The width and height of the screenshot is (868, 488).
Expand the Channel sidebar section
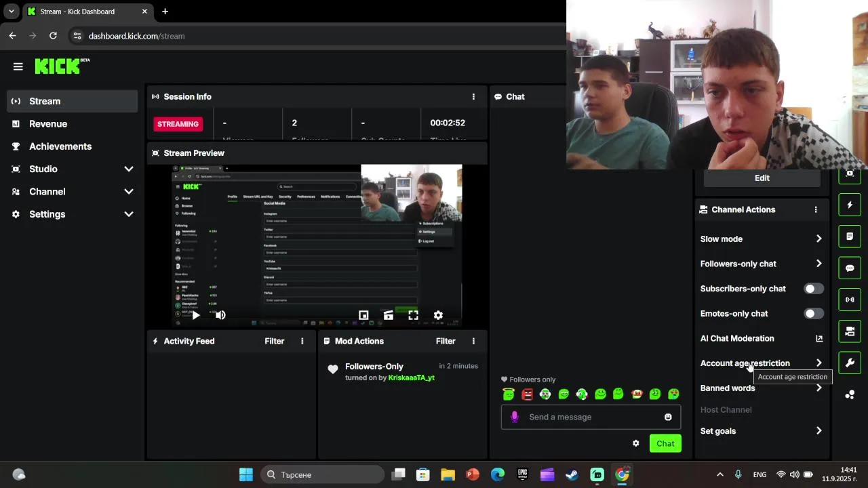coord(129,192)
